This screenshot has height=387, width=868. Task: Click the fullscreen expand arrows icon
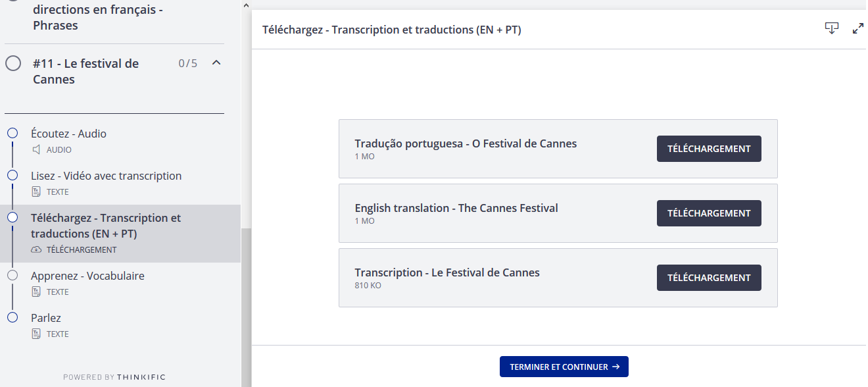pos(857,28)
